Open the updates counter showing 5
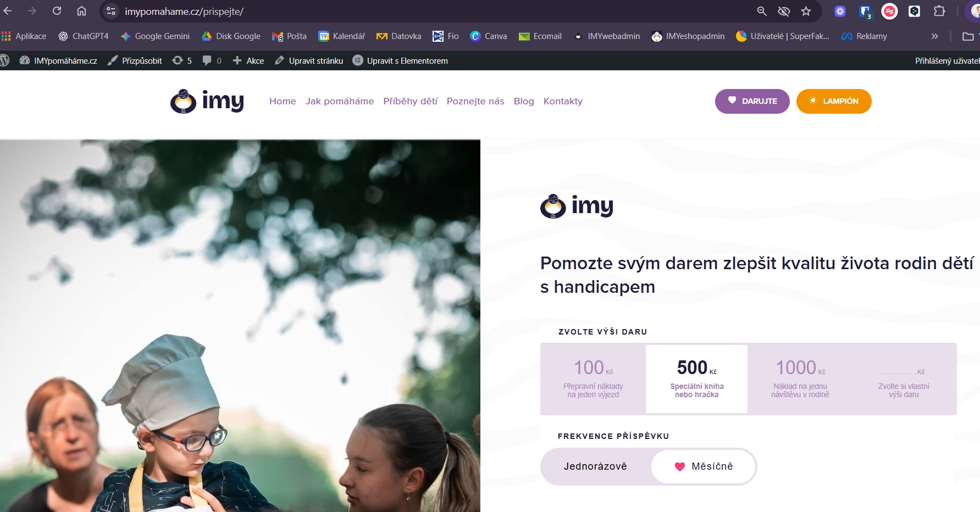This screenshot has height=512, width=980. click(182, 60)
